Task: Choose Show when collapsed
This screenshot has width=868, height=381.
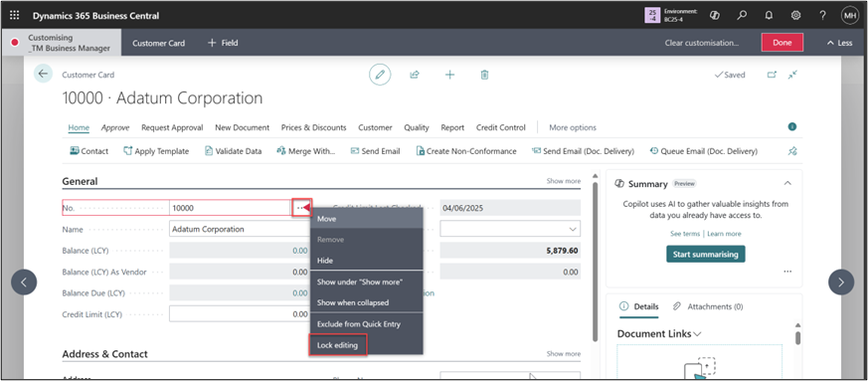Action: click(366, 303)
